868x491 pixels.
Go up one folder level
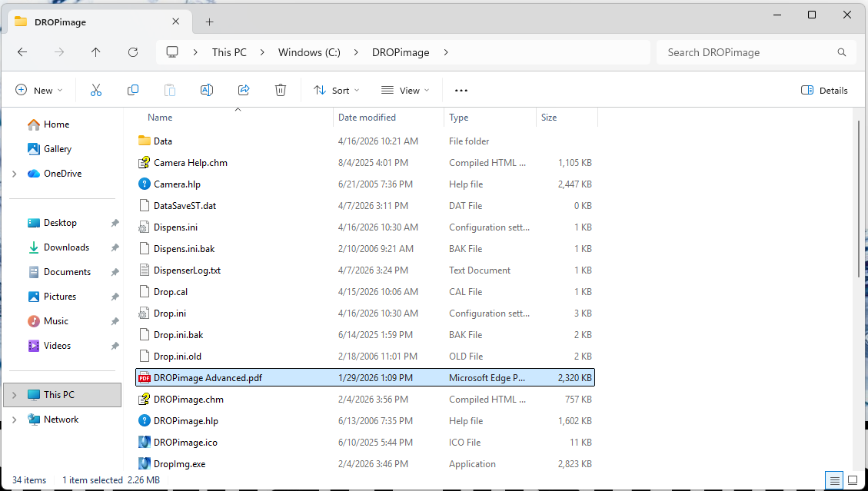point(96,52)
